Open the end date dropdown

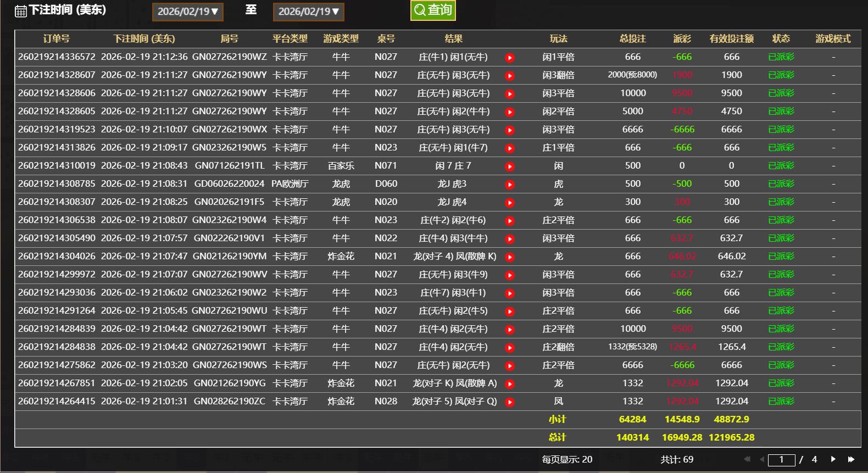(x=308, y=12)
